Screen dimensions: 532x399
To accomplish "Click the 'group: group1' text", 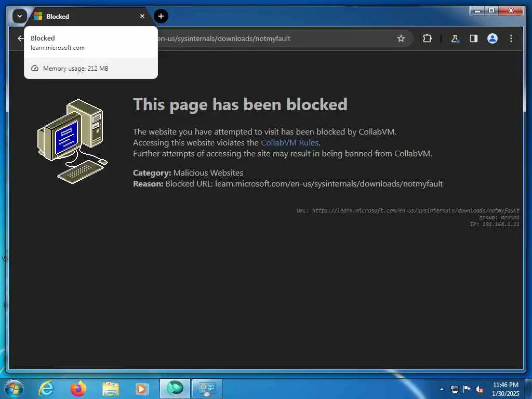I will (499, 218).
